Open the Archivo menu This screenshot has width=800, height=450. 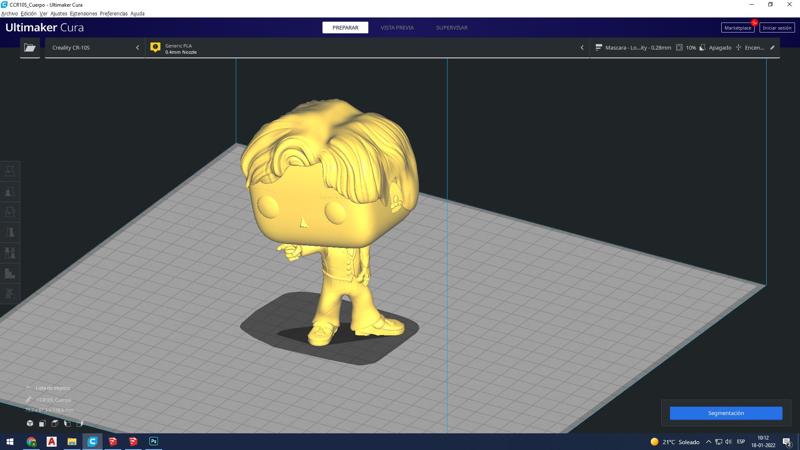(10, 14)
